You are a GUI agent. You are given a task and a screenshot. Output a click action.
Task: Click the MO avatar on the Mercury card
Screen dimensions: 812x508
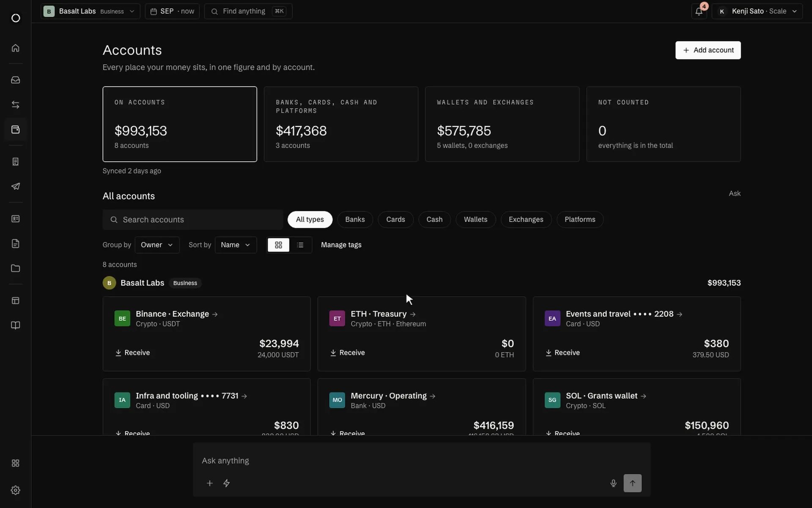pos(337,400)
